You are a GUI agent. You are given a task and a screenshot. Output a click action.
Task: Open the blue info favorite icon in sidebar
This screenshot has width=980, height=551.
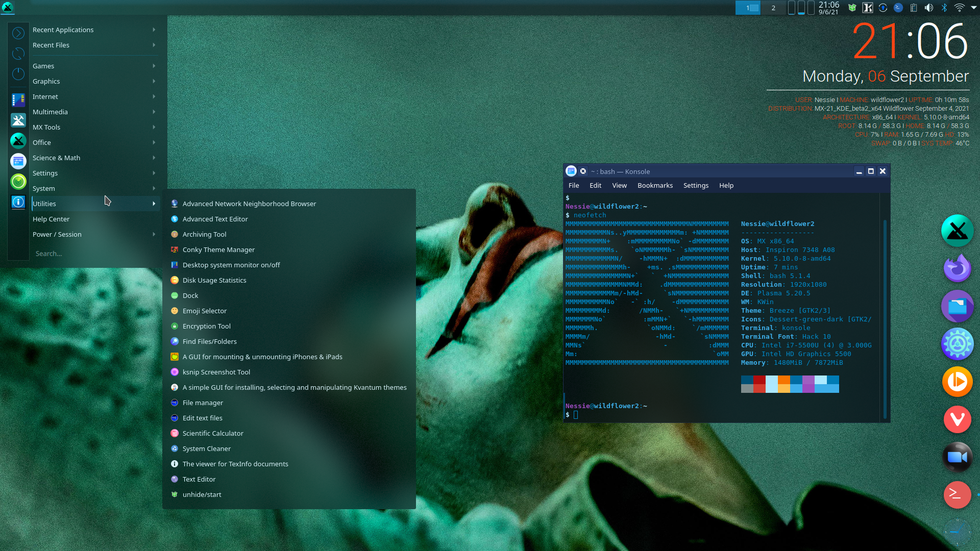click(x=18, y=202)
